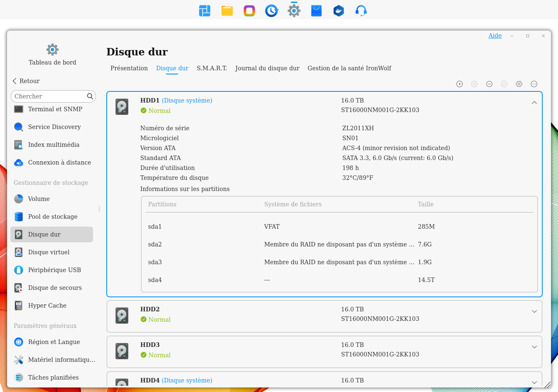Select Pool de stockage in the sidebar
The height and width of the screenshot is (392, 558).
[x=53, y=217]
